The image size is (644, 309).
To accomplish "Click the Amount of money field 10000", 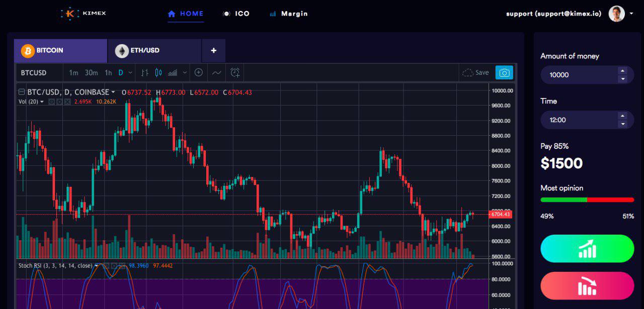I will (x=587, y=75).
